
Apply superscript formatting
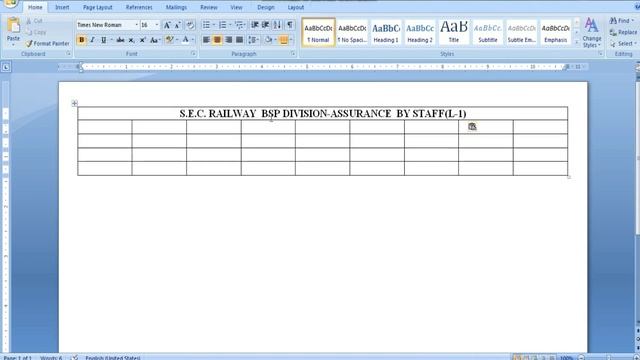142,40
